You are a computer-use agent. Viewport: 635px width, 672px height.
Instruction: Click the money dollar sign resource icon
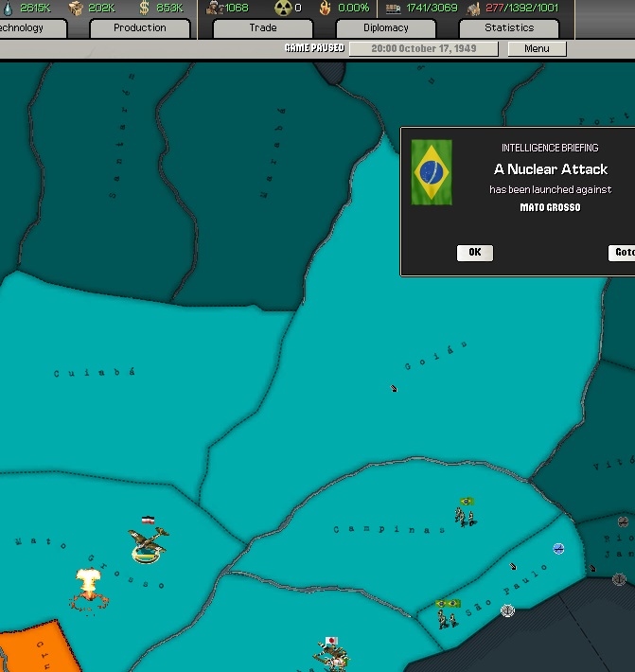pyautogui.click(x=144, y=9)
